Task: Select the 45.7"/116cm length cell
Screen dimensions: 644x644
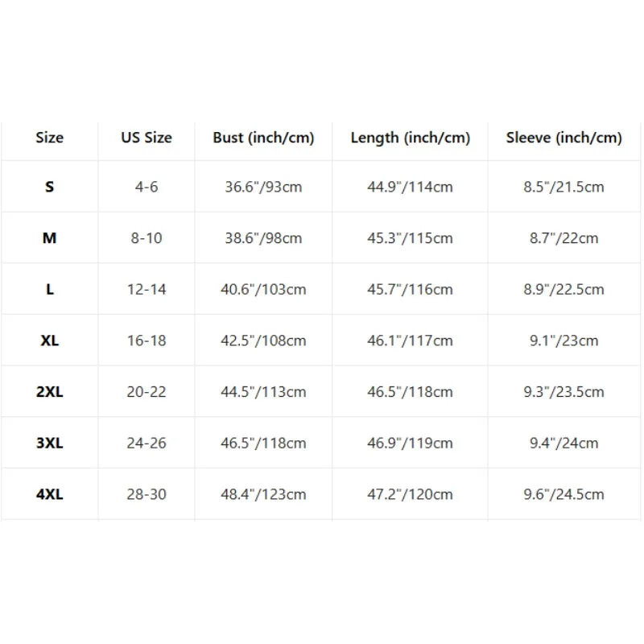Action: 410,290
